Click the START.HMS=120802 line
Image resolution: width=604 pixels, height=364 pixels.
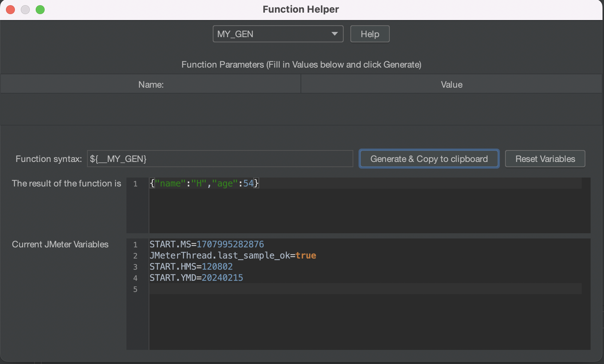(191, 267)
